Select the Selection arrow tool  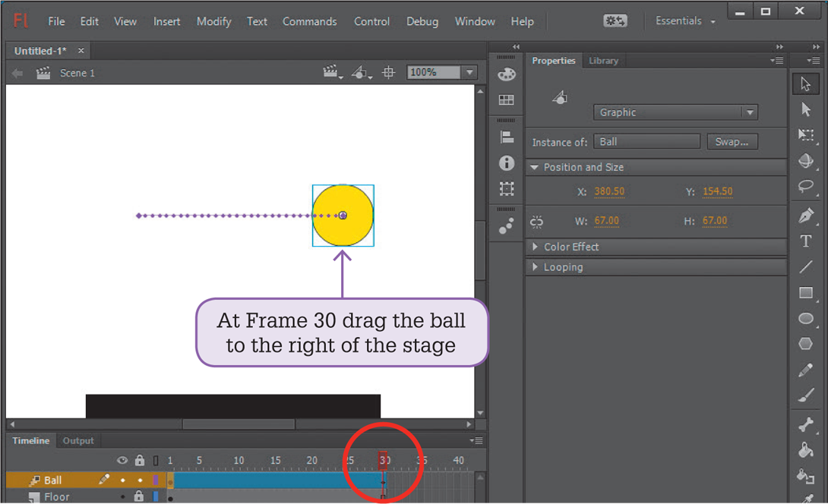[x=805, y=84]
